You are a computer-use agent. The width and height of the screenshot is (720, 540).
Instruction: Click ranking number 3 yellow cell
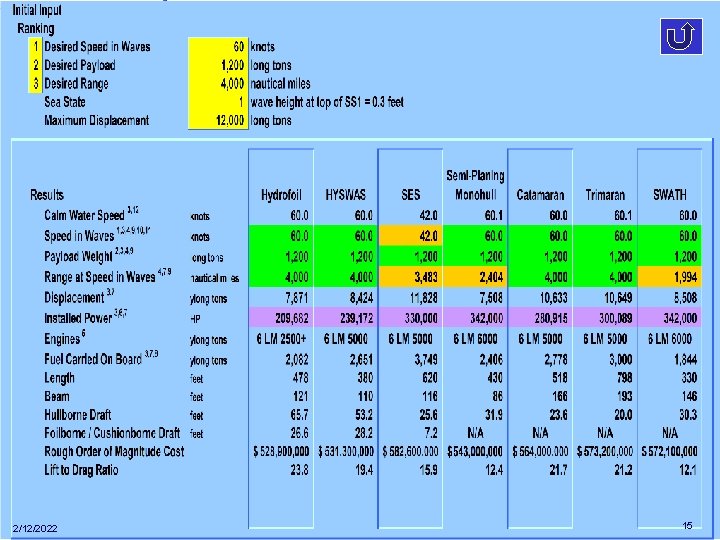(35, 84)
